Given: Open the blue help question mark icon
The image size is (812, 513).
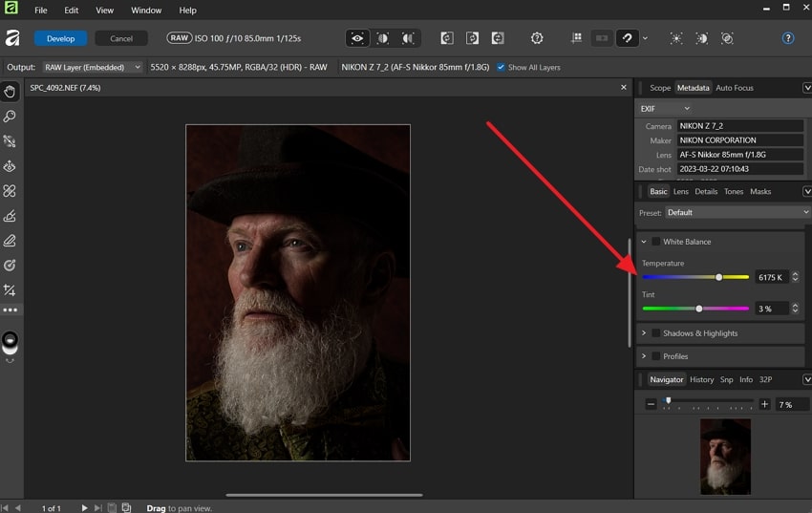Looking at the screenshot, I should pyautogui.click(x=788, y=38).
